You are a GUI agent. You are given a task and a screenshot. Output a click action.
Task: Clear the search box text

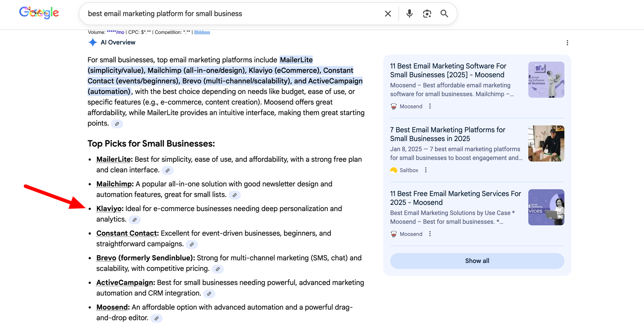388,14
